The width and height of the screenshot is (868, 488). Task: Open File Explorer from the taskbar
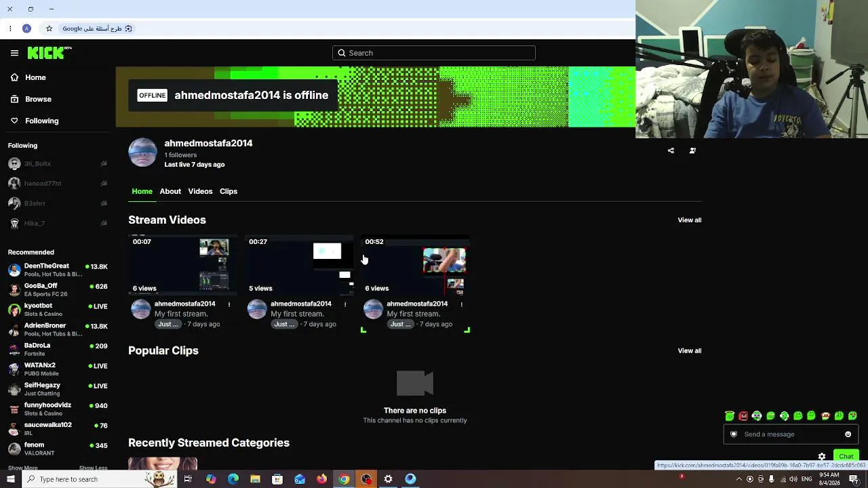pos(255,479)
